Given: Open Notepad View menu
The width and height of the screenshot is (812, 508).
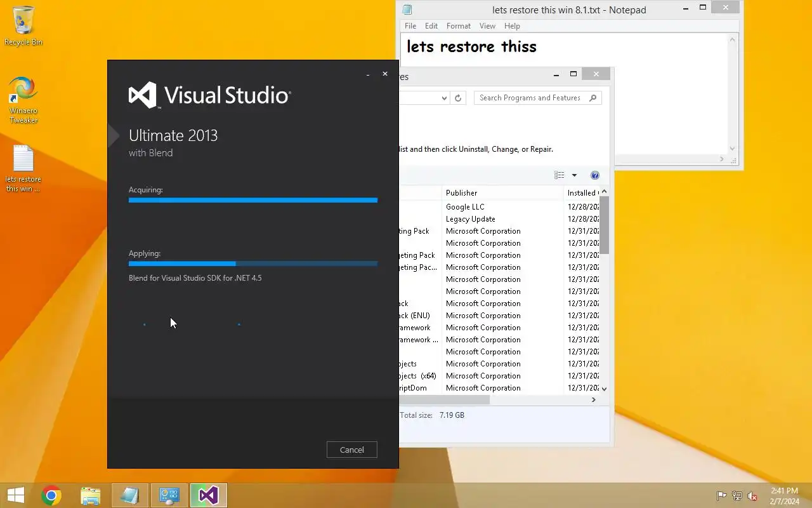Looking at the screenshot, I should pyautogui.click(x=487, y=26).
